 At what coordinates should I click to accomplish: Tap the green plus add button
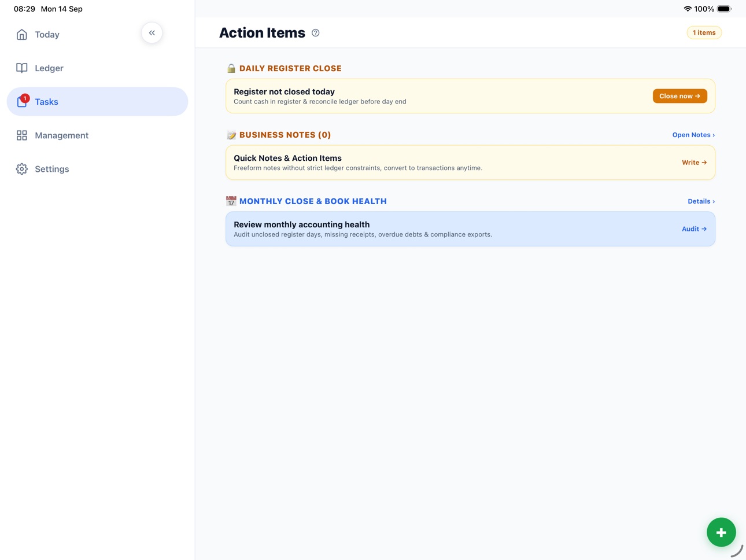click(721, 532)
